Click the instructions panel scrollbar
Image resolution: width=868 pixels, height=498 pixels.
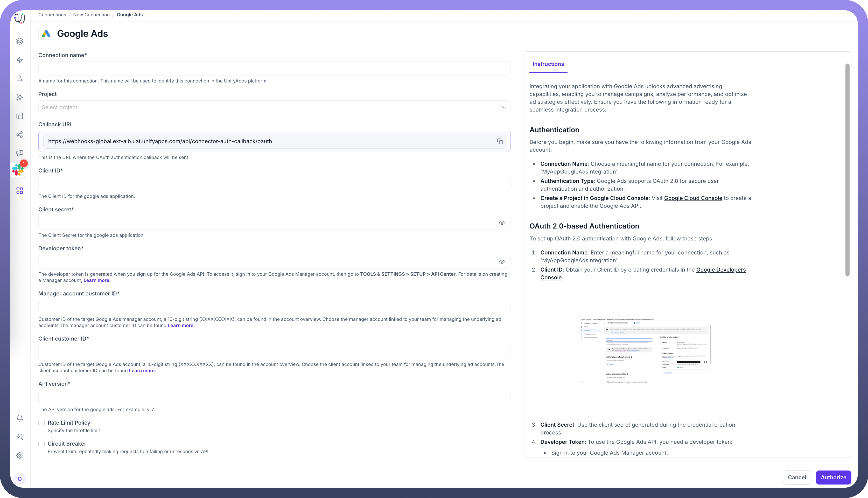(847, 170)
